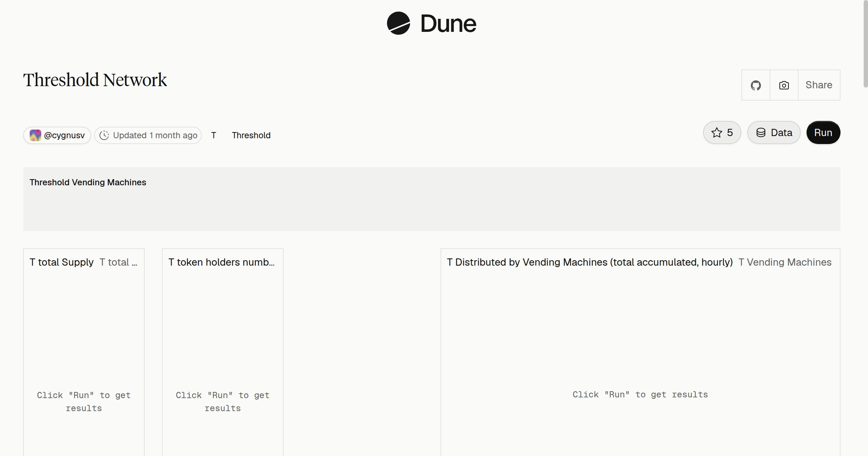Click the Threshold Network title
The width and height of the screenshot is (868, 456).
pos(95,80)
